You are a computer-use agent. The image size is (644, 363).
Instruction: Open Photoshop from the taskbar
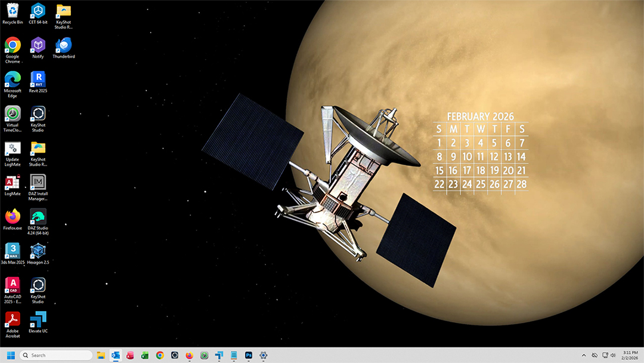tap(249, 355)
